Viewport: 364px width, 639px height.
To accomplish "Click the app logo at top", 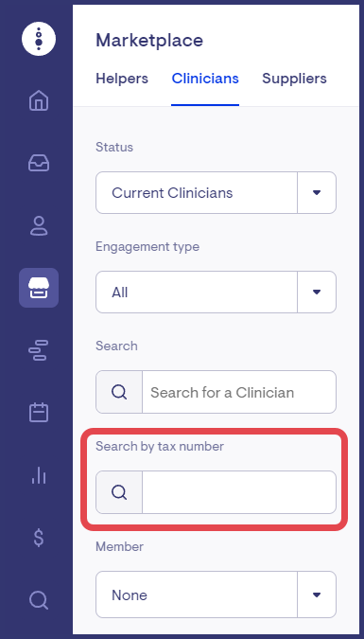I will click(x=39, y=39).
